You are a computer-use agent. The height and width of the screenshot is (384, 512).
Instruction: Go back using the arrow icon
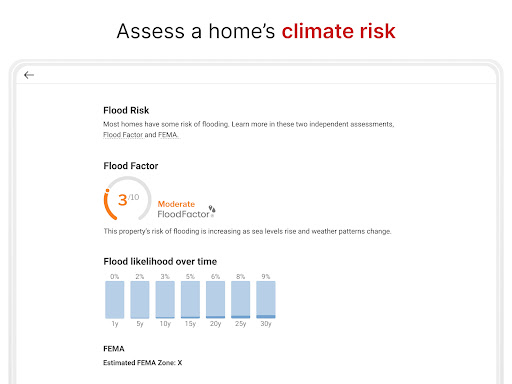(x=29, y=75)
